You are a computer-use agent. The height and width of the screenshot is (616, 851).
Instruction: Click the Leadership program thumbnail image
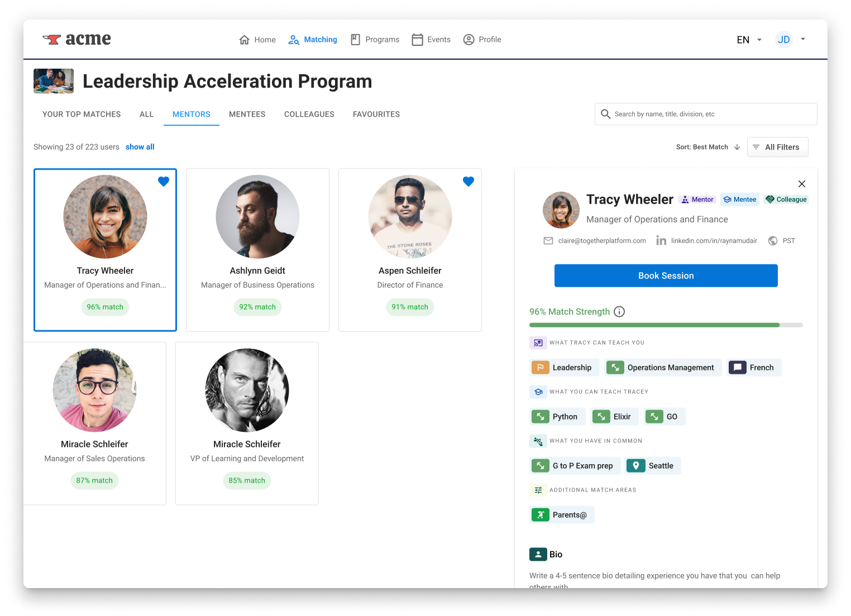point(54,81)
